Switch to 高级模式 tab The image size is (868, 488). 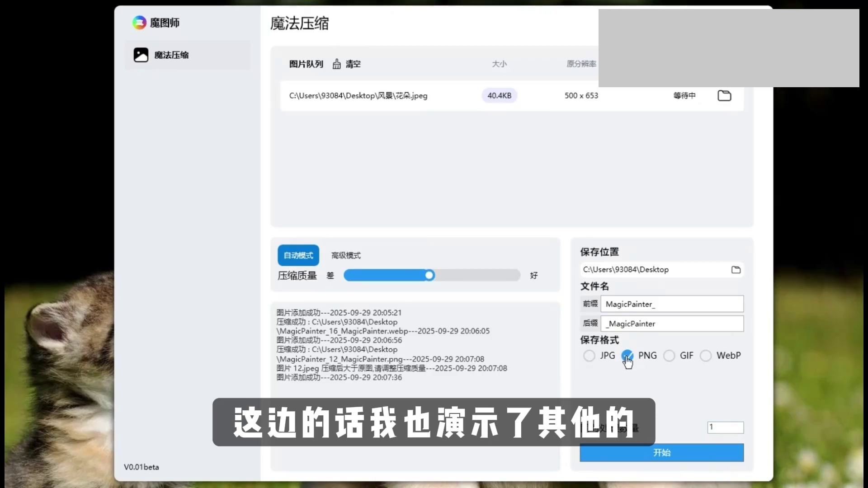(346, 256)
